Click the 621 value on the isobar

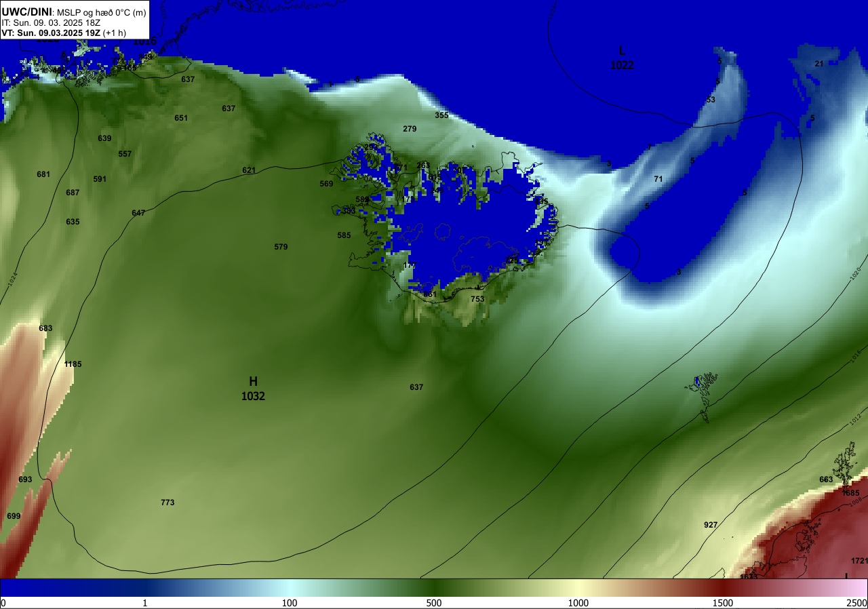click(249, 170)
